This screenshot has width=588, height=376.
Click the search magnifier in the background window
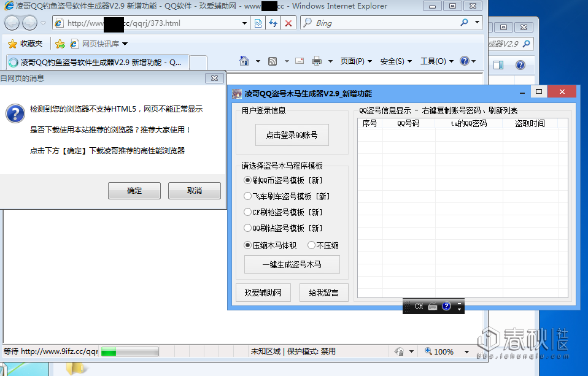tap(527, 44)
